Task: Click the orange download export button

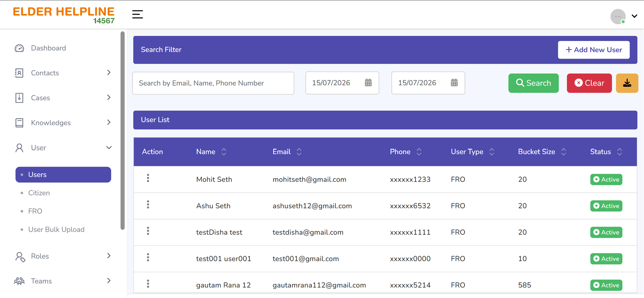Action: point(627,83)
